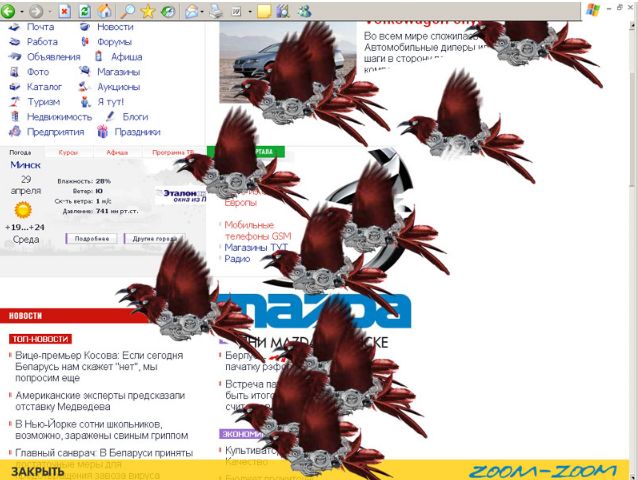Click the icon beside Почта
The width and height of the screenshot is (638, 480).
pyautogui.click(x=14, y=27)
